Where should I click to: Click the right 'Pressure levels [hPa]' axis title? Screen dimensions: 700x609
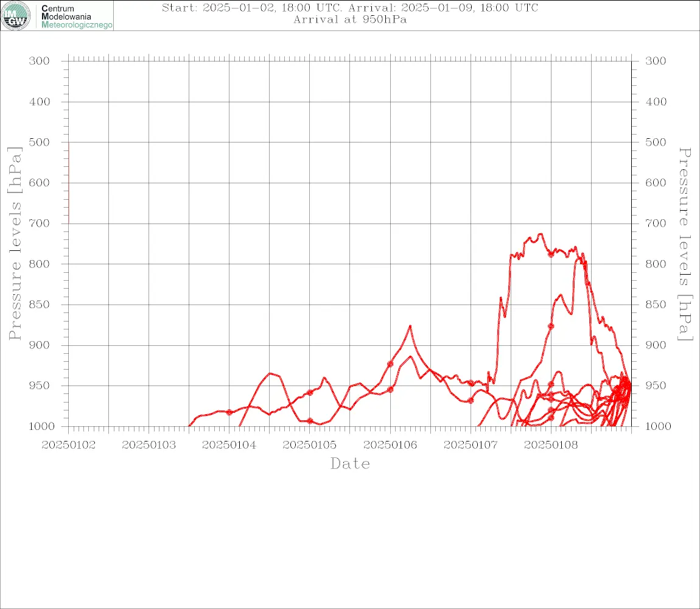pos(685,244)
